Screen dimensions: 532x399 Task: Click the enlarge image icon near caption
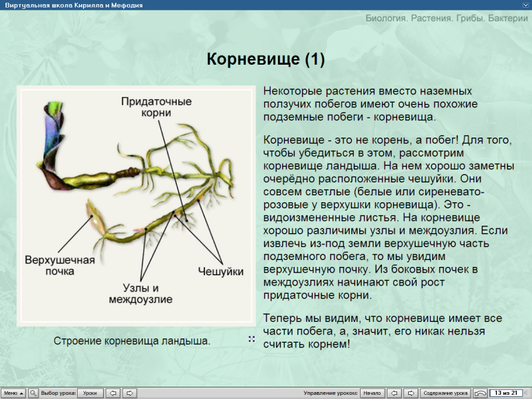[x=251, y=338]
